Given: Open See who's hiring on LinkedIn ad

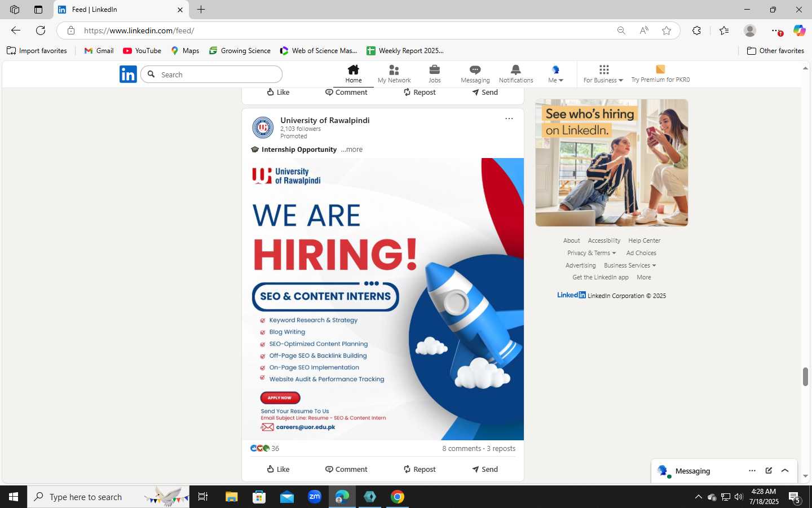Looking at the screenshot, I should (612, 163).
